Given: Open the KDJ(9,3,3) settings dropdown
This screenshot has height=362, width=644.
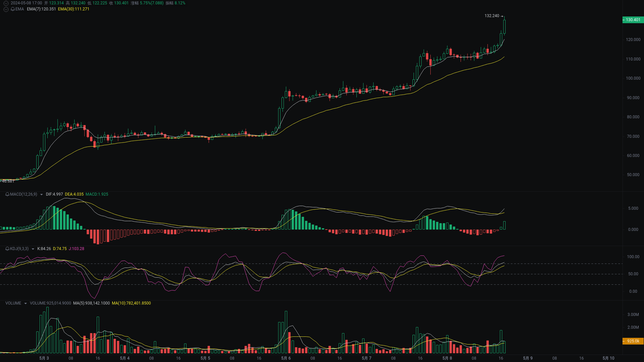Looking at the screenshot, I should pyautogui.click(x=33, y=249).
